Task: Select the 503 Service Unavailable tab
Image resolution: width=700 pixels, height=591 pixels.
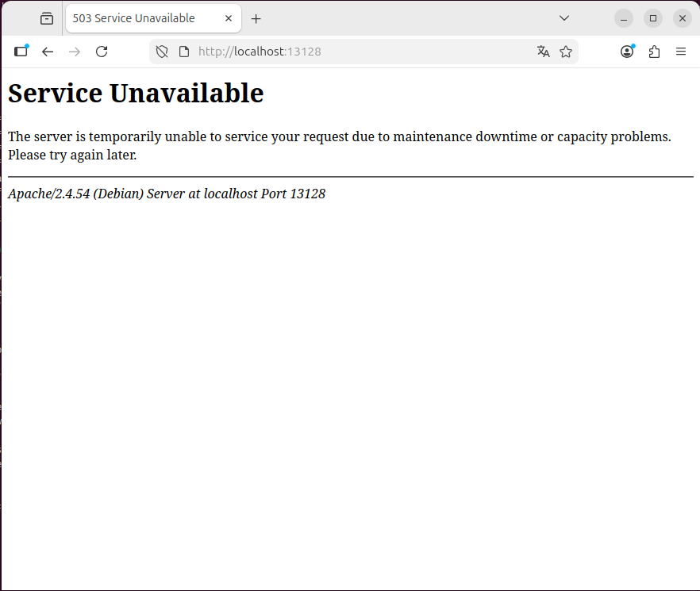Action: pos(154,18)
